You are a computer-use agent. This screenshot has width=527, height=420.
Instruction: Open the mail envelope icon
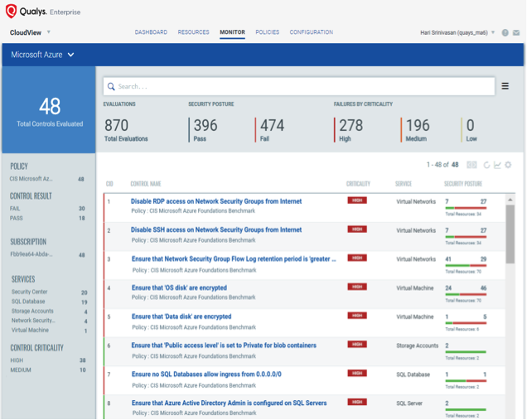pyautogui.click(x=516, y=33)
